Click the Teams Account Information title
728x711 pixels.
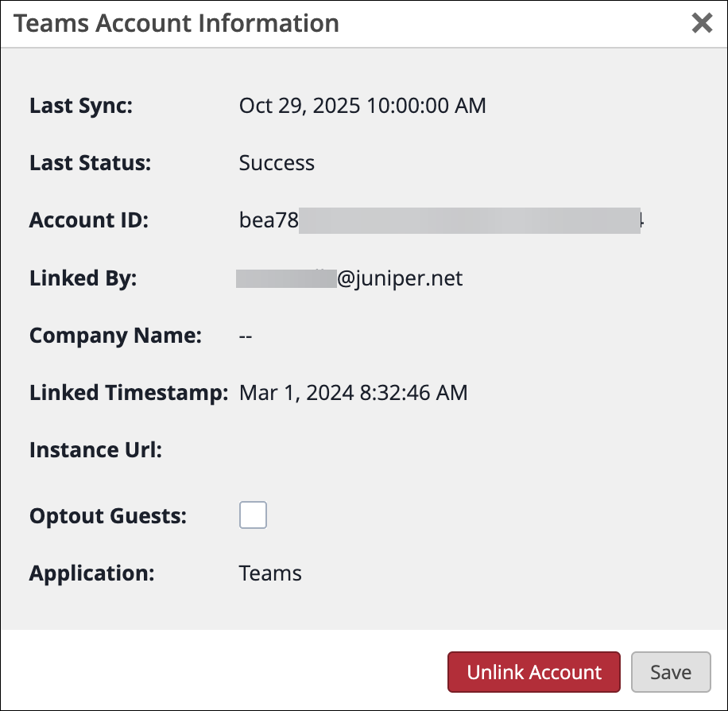click(176, 23)
